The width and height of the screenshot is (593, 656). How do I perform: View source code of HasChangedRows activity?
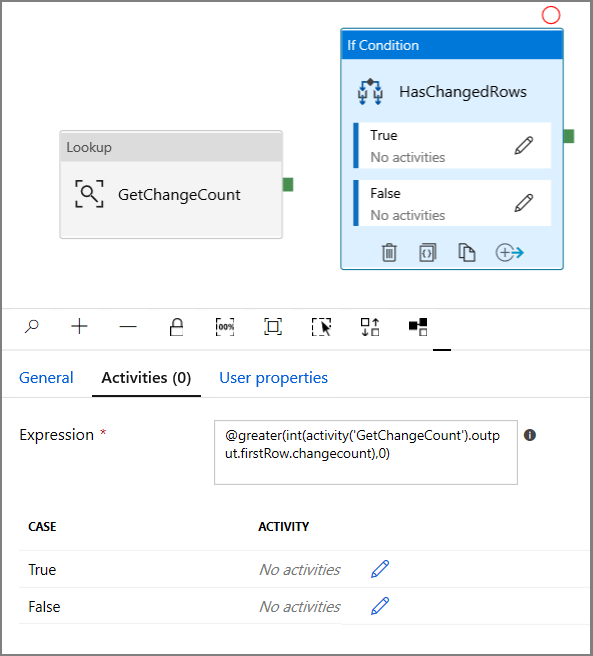coord(427,253)
